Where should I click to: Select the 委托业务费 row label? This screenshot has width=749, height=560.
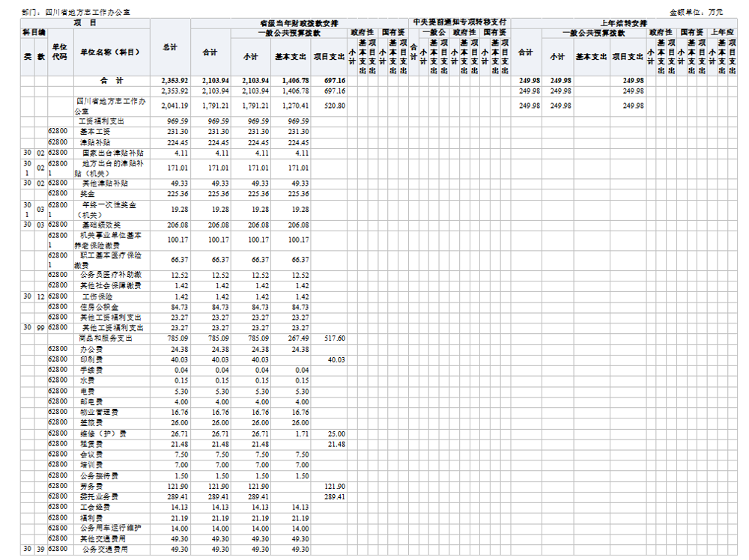coord(98,496)
